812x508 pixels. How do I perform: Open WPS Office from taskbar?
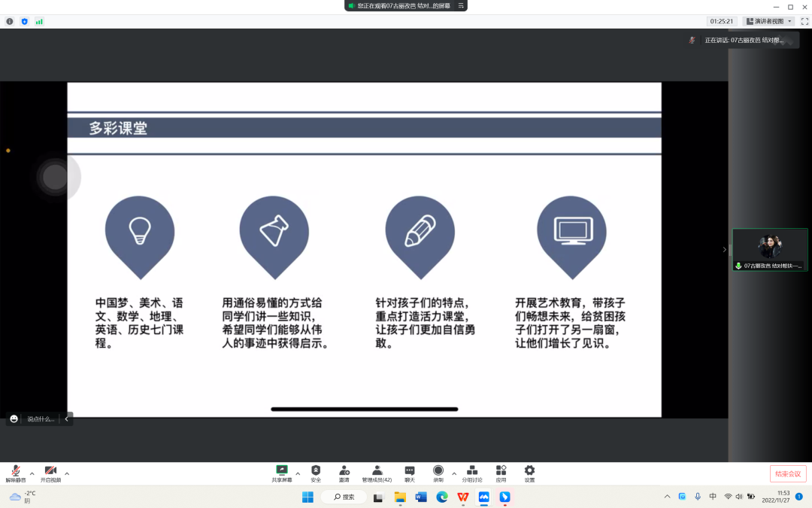pos(463,497)
